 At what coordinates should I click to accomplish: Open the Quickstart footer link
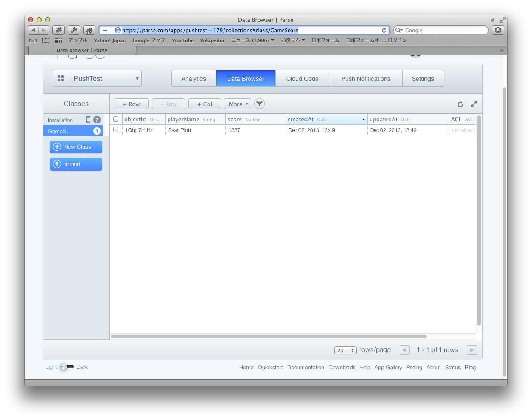coord(271,368)
